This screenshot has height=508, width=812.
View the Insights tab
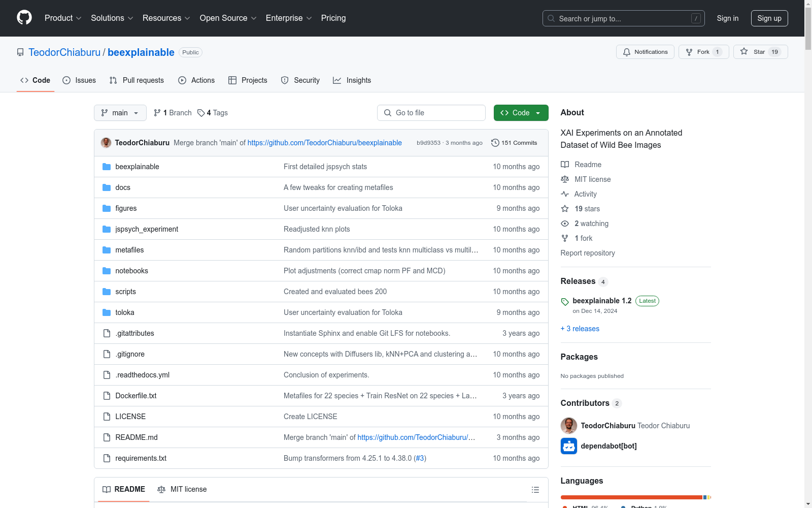coord(352,80)
